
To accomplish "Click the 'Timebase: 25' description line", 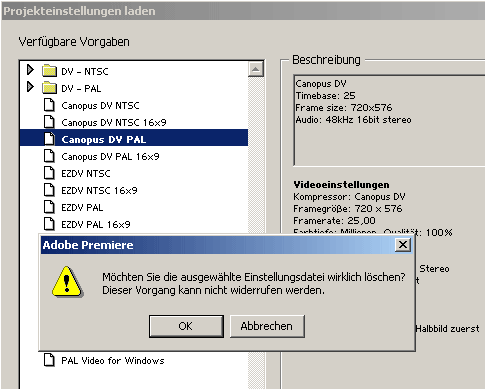I will [x=325, y=96].
